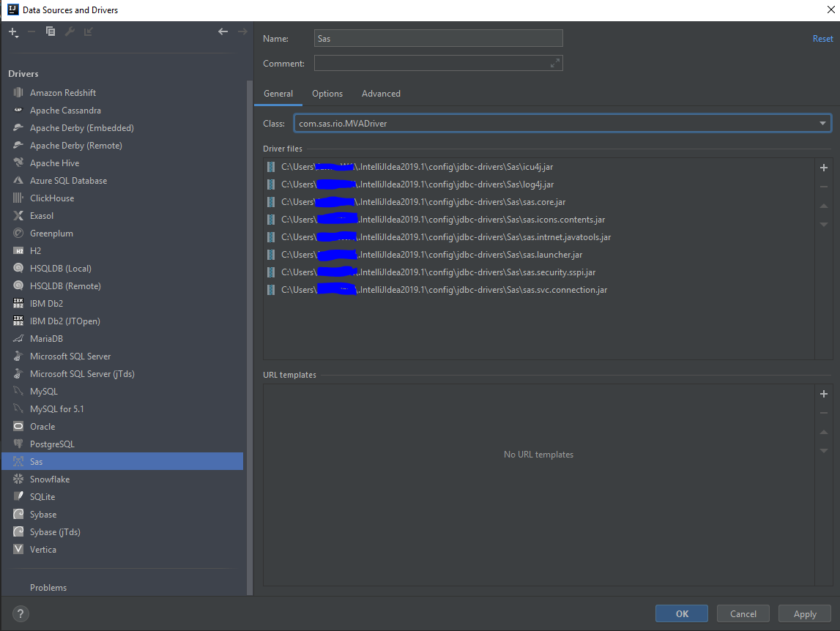Click inside the Name input field
840x631 pixels.
437,38
